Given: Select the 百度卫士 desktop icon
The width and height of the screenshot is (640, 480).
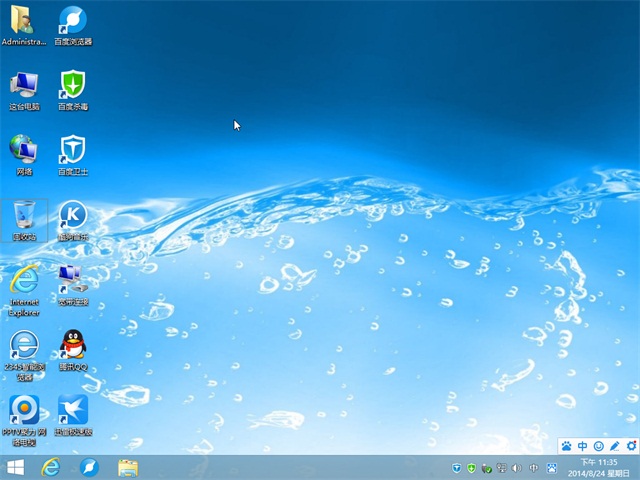Looking at the screenshot, I should pyautogui.click(x=72, y=150).
